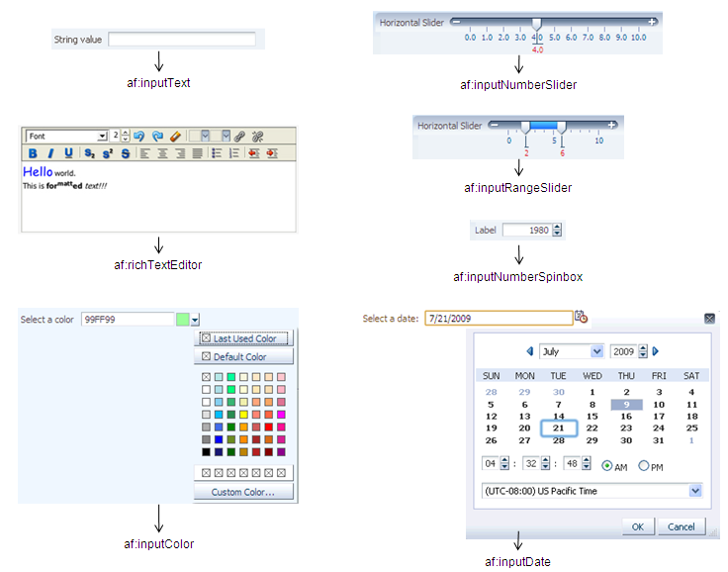Center align the text
728x572 pixels.
pos(162,153)
